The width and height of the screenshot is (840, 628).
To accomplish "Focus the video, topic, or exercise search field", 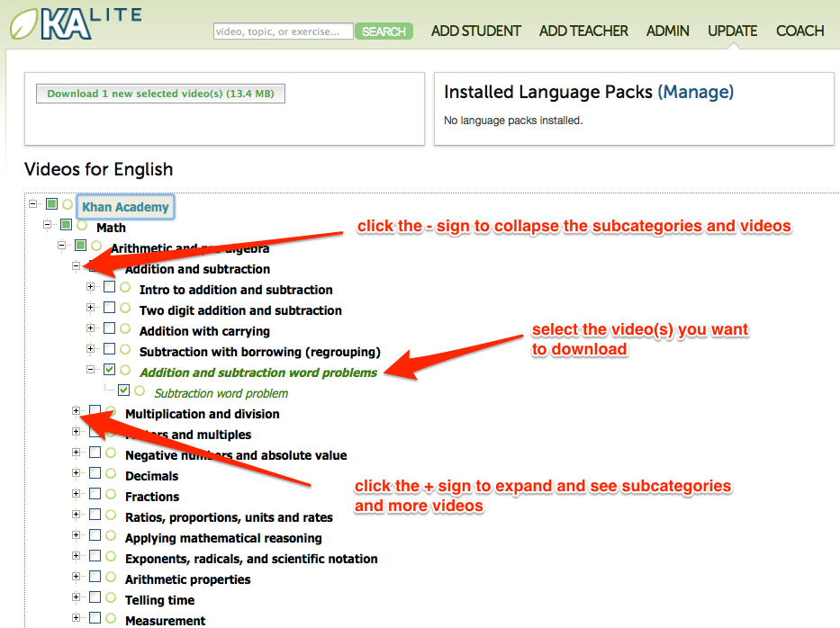I will [284, 31].
